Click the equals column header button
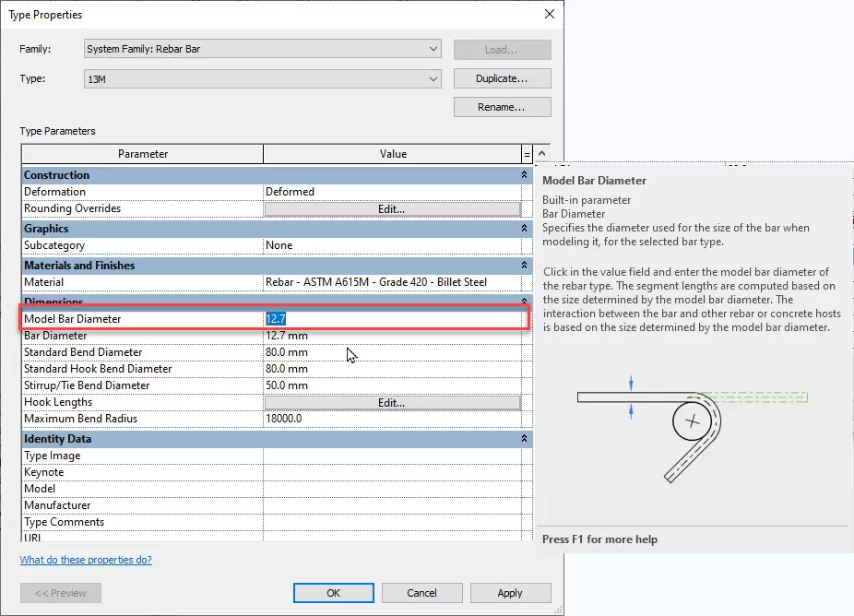Viewport: 854px width, 616px height. tap(528, 154)
